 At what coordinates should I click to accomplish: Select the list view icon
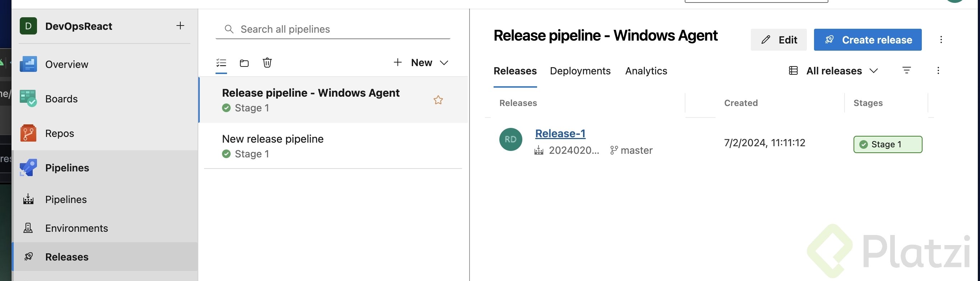point(221,63)
